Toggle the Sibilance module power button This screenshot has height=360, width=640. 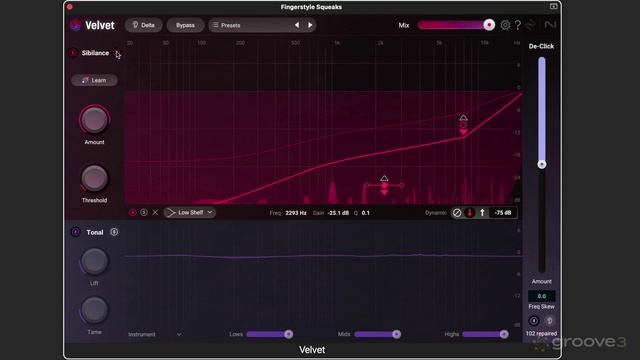coord(73,53)
